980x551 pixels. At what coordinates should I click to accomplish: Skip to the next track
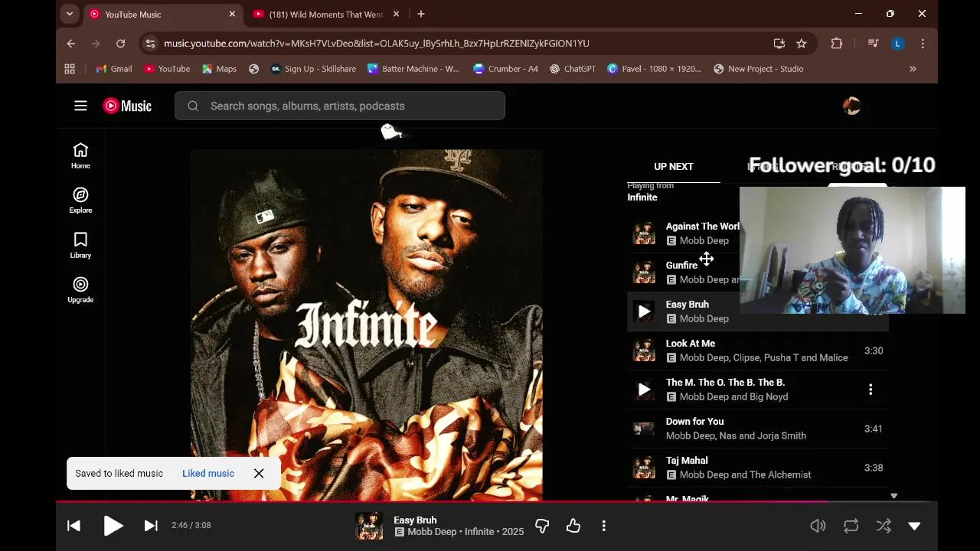pyautogui.click(x=151, y=526)
